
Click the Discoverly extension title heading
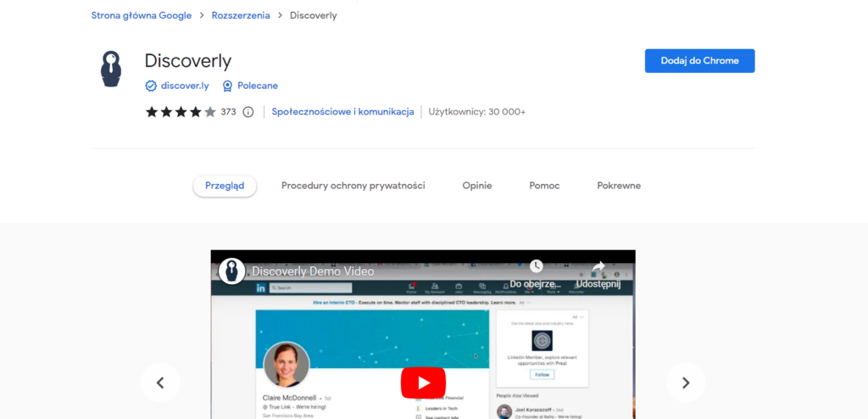pyautogui.click(x=187, y=61)
